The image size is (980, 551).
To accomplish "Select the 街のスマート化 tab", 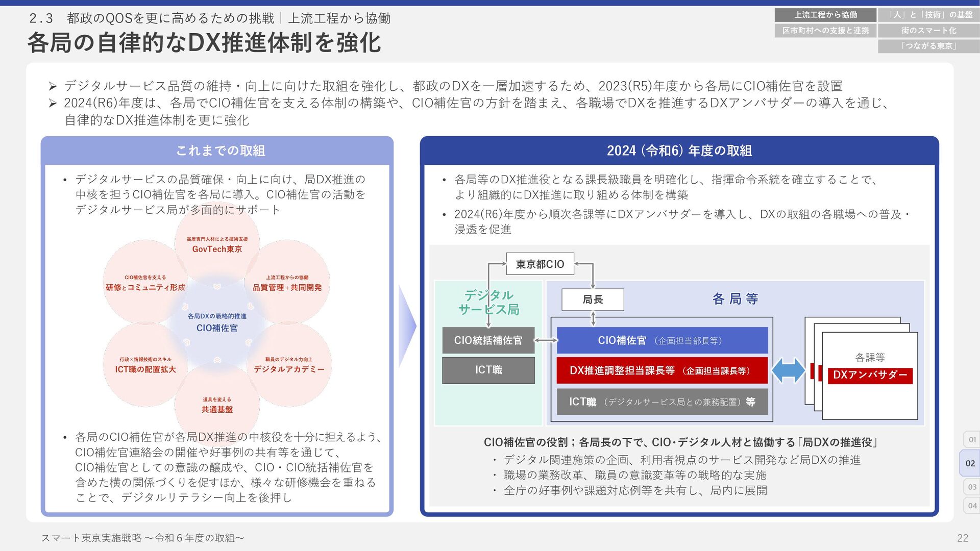I will click(x=928, y=31).
